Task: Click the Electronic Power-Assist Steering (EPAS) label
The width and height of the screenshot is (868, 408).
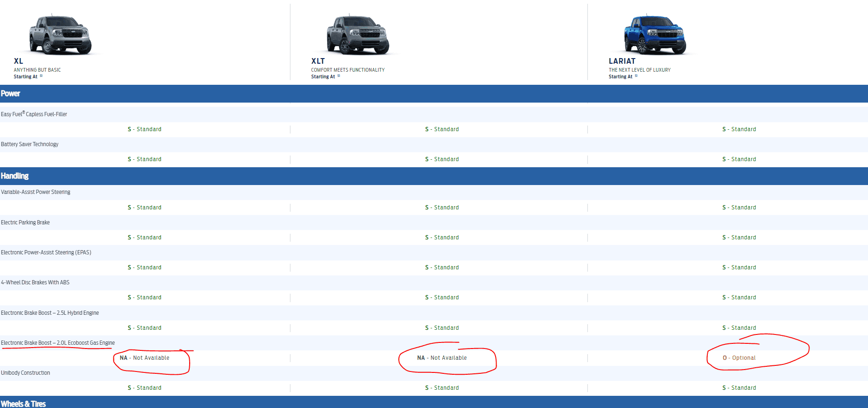Action: [x=46, y=252]
